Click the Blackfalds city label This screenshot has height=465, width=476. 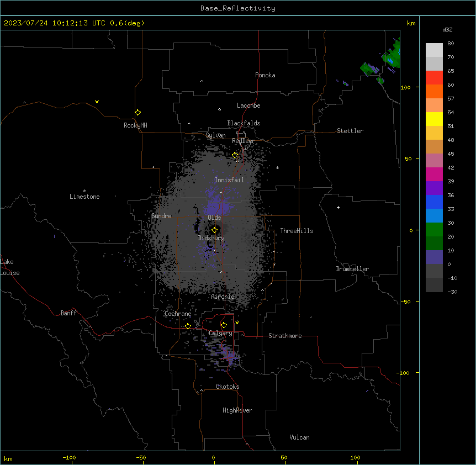[244, 123]
